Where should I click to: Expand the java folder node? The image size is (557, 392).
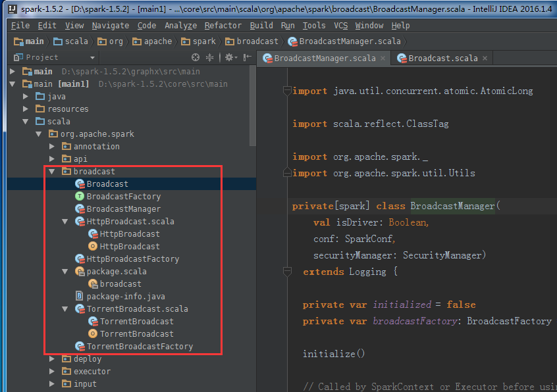(26, 96)
